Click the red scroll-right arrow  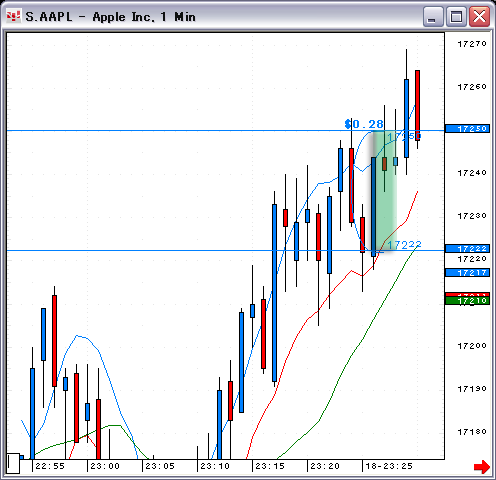point(482,466)
